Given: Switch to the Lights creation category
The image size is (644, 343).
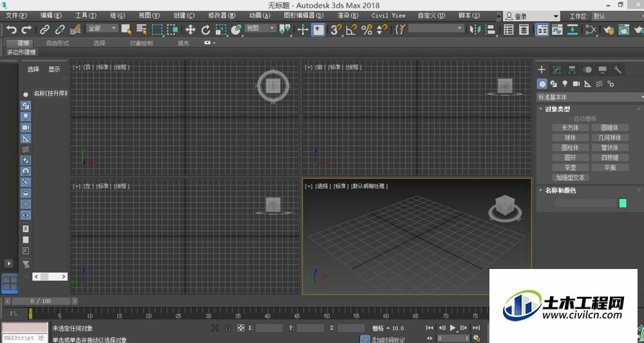Looking at the screenshot, I should pos(565,84).
